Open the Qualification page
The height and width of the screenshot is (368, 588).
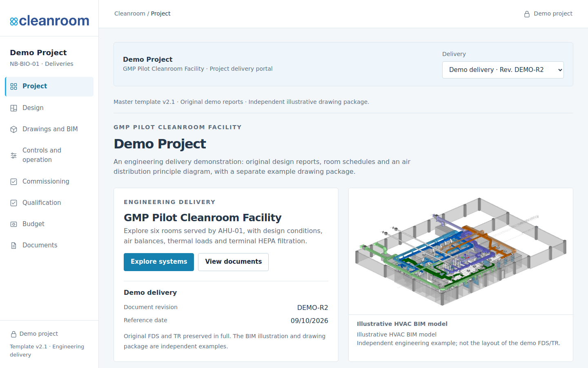[49, 203]
